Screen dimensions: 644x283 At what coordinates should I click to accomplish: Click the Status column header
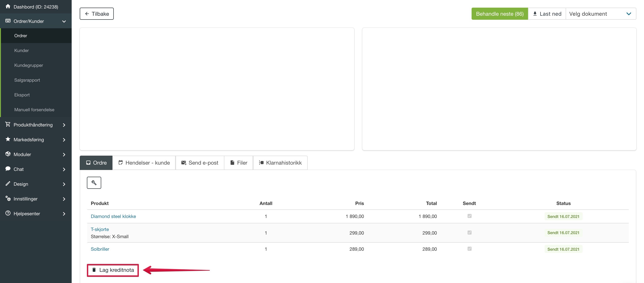[x=563, y=203]
